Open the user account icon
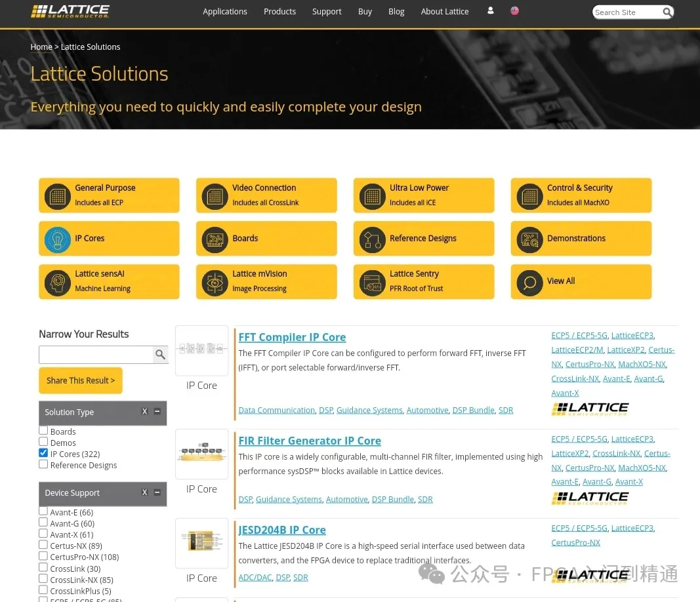Image resolution: width=700 pixels, height=602 pixels. click(x=490, y=10)
